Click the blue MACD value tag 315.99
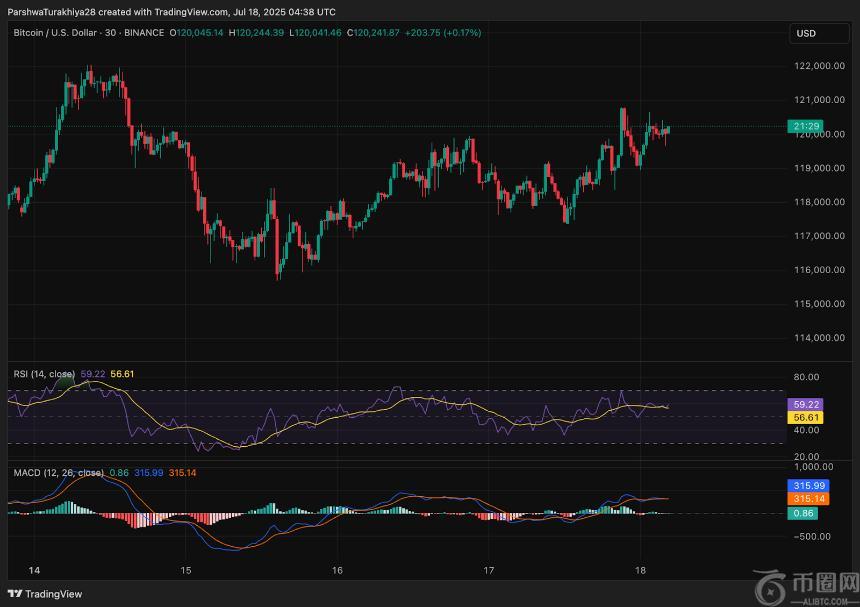The height and width of the screenshot is (607, 860). click(806, 485)
